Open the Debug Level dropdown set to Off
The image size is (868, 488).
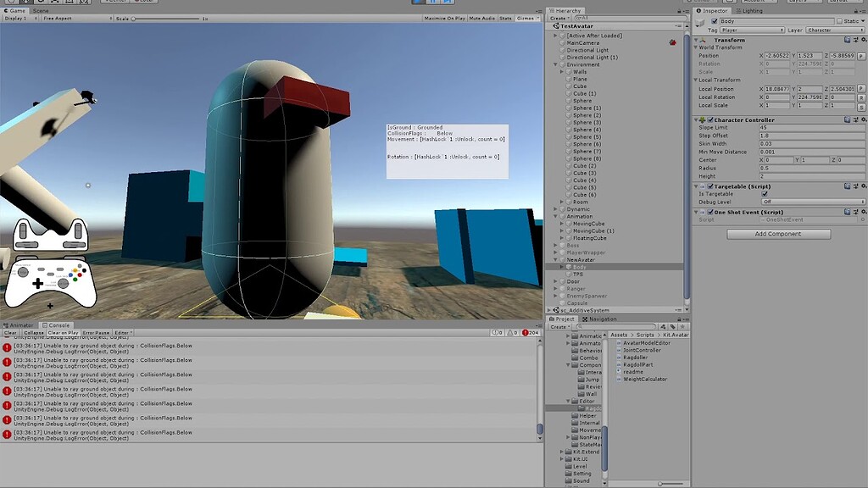pos(814,202)
